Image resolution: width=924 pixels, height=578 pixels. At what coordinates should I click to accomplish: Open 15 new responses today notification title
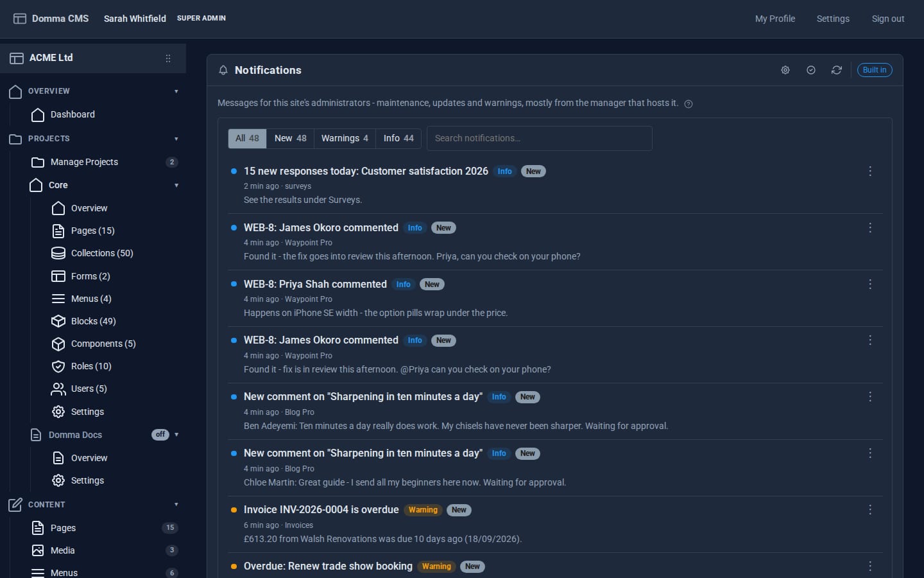[x=366, y=171]
